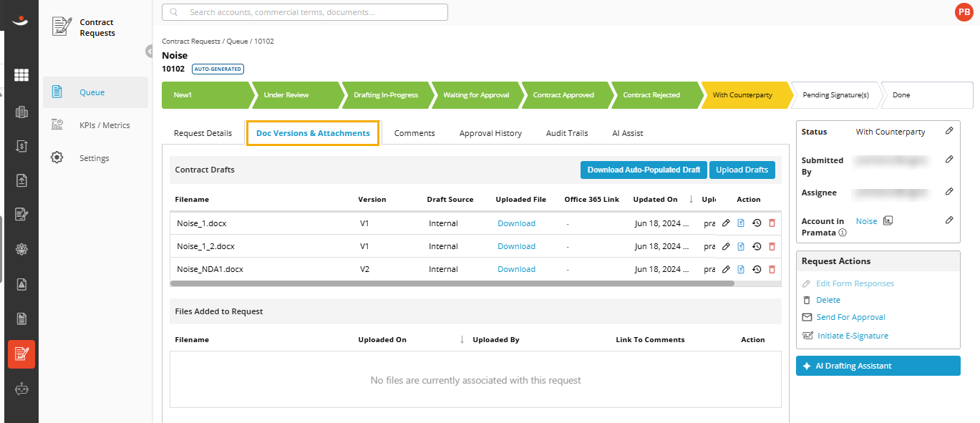Open the AI Assist tab
The width and height of the screenshot is (980, 423).
pos(627,133)
